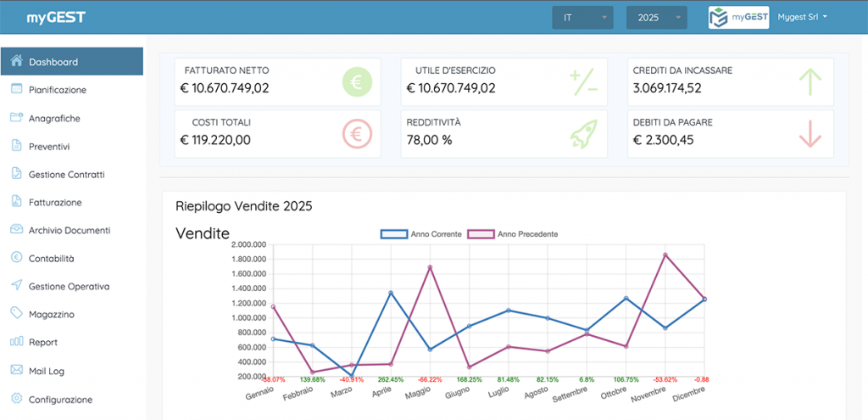The width and height of the screenshot is (868, 420).
Task: Click the Contabilità euro icon in sidebar
Action: (16, 258)
